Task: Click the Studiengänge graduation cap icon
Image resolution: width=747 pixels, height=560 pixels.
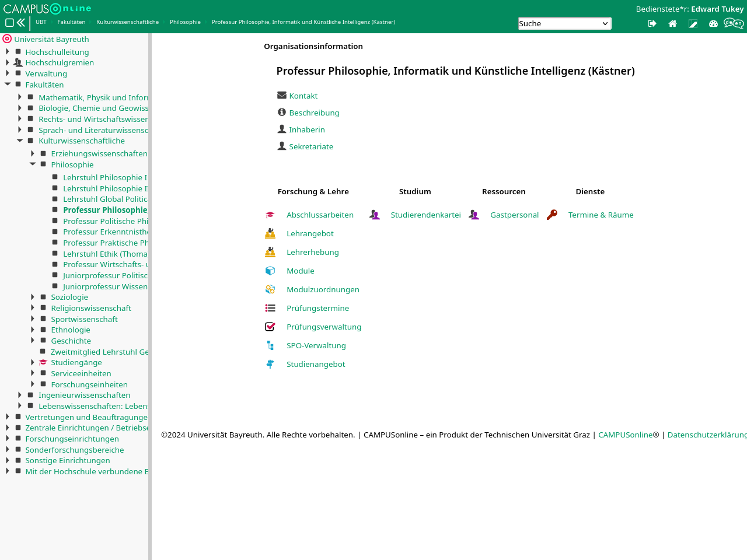Action: [x=43, y=362]
